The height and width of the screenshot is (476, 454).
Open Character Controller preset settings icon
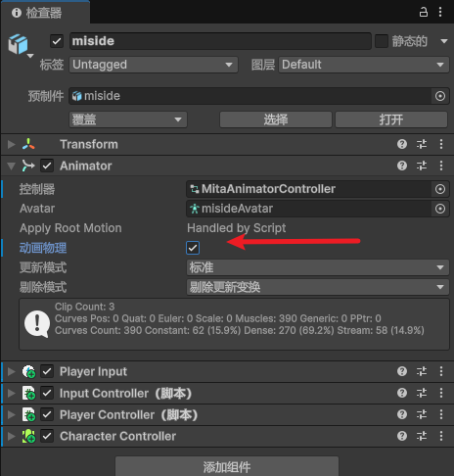coord(422,436)
